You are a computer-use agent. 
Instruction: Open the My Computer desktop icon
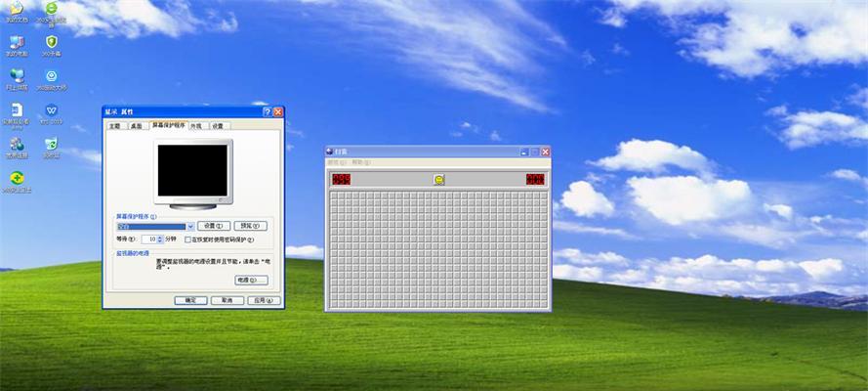click(x=17, y=42)
